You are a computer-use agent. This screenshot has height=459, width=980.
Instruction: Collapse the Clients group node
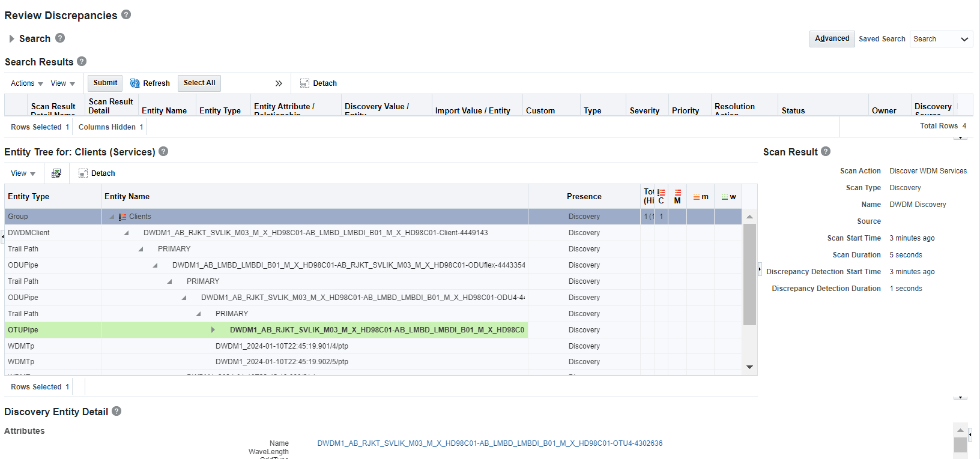pos(112,217)
